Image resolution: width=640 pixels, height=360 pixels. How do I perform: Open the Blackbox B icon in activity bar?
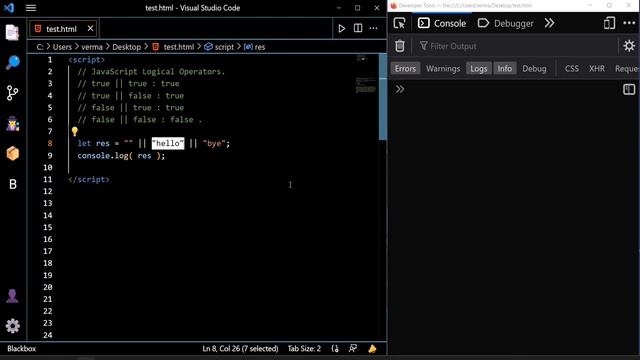click(x=13, y=184)
